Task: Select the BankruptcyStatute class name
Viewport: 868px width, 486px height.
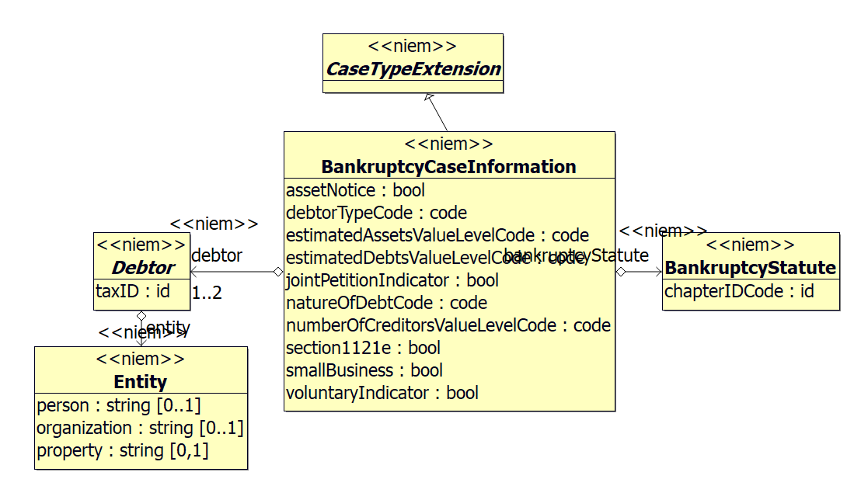Action: coord(751,268)
